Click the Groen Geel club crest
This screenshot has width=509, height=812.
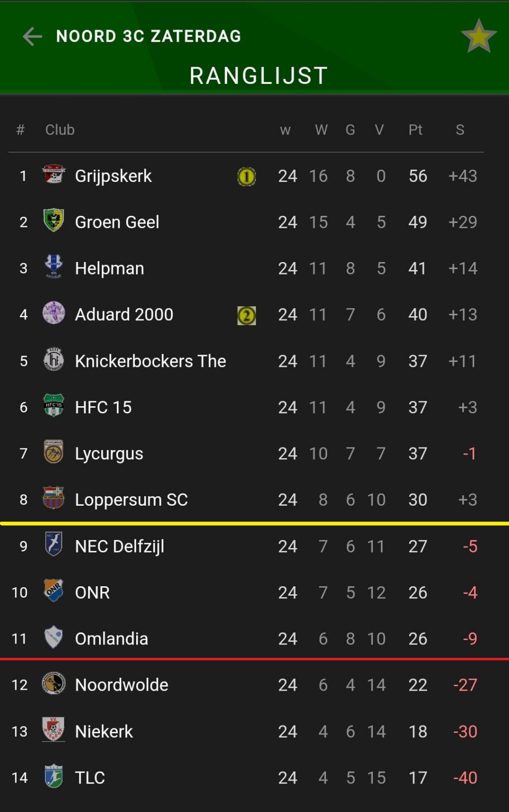point(54,220)
